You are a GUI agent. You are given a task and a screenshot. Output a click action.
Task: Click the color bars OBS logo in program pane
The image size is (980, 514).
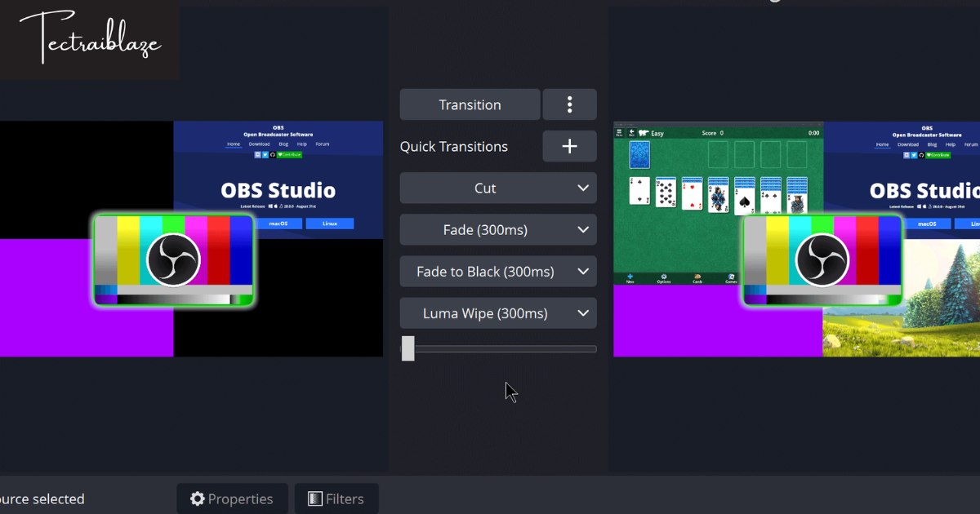click(822, 260)
